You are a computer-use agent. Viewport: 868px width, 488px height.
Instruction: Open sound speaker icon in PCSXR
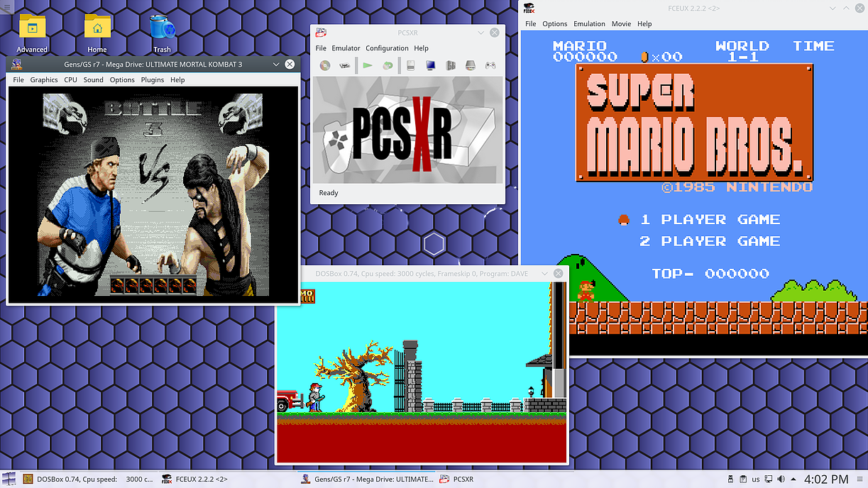[451, 65]
